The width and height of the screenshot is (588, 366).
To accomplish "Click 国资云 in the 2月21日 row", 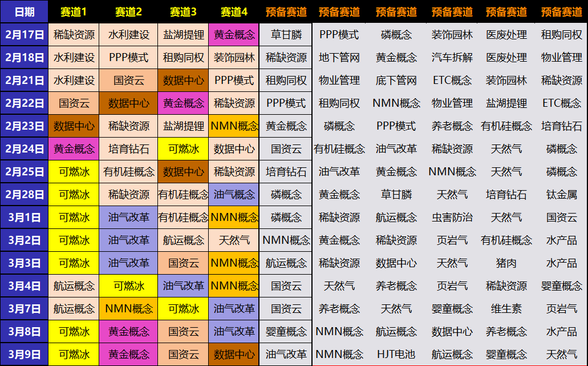I will click(128, 81).
